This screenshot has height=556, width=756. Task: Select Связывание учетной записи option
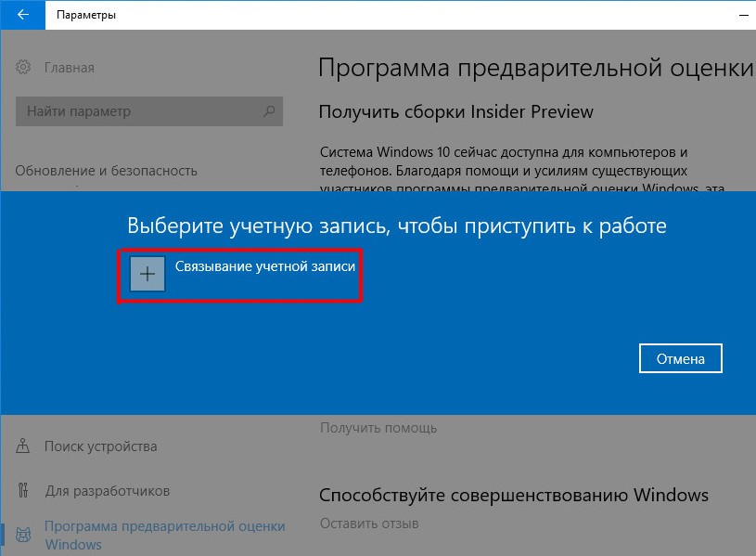(x=264, y=266)
